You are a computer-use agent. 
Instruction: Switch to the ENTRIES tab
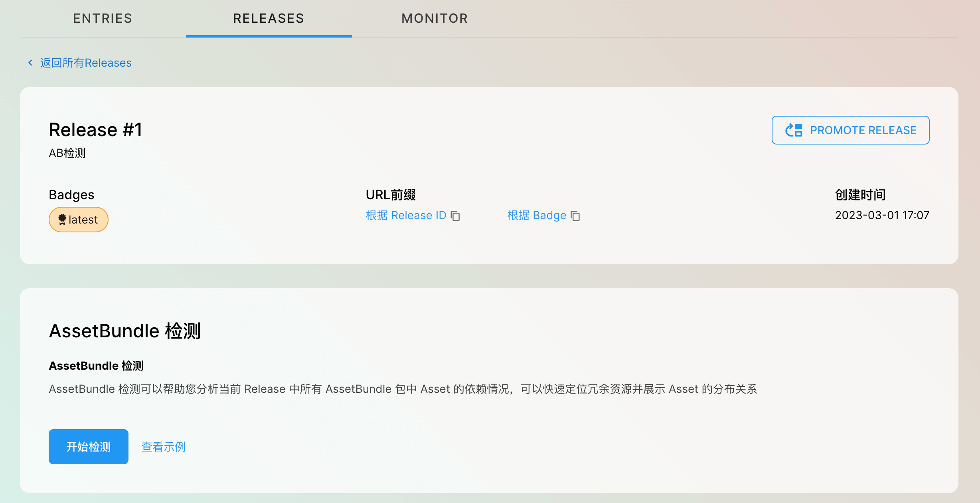coord(103,18)
